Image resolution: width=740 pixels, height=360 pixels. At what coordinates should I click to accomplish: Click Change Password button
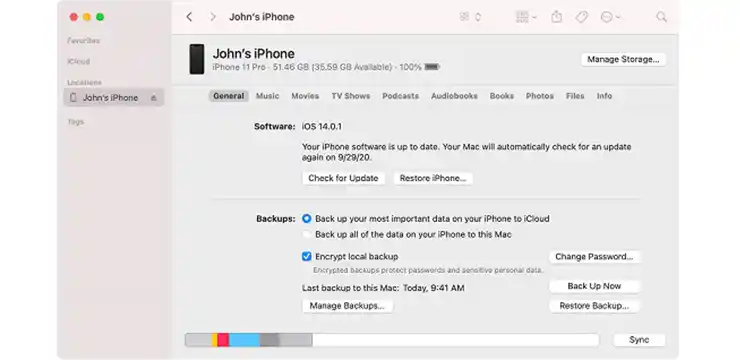[x=594, y=257]
